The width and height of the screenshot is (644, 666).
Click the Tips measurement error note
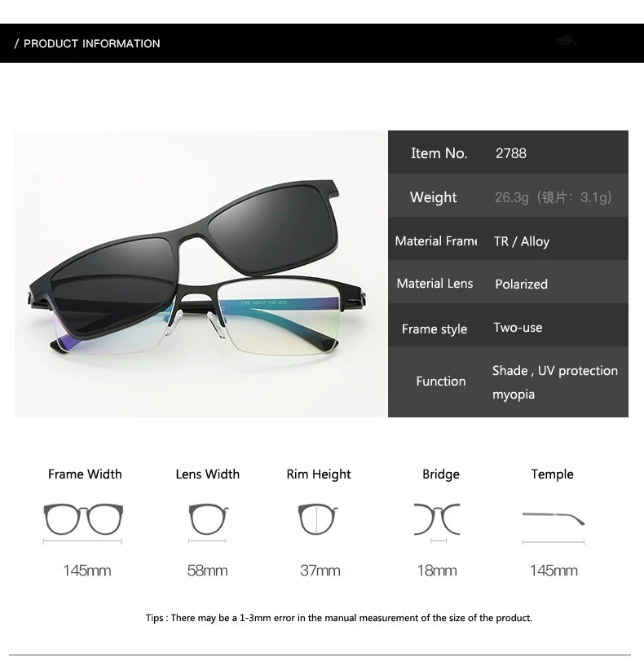338,618
